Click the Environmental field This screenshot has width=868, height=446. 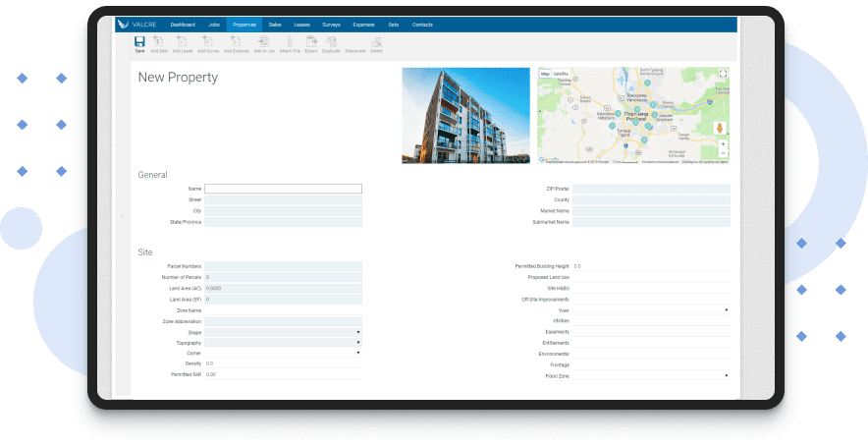coord(651,354)
